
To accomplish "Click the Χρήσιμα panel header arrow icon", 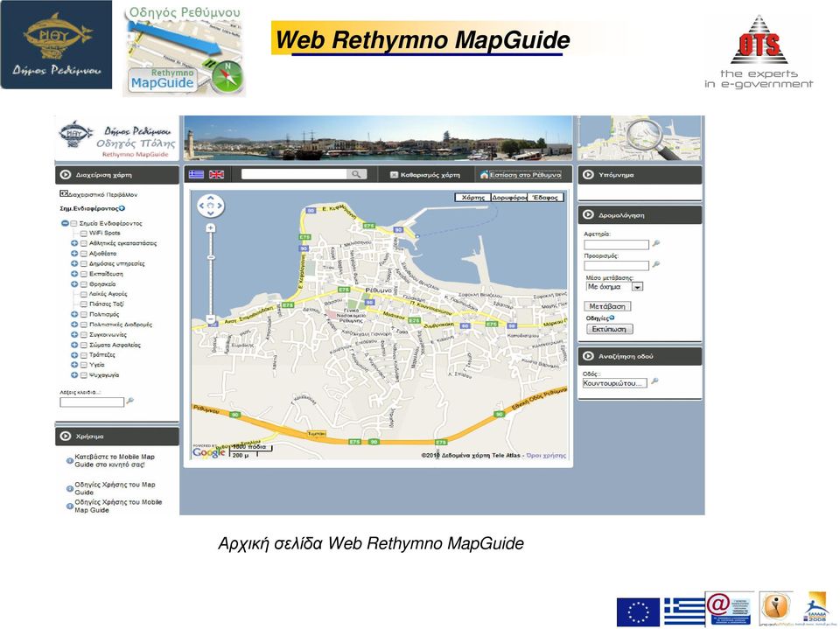I will (66, 437).
